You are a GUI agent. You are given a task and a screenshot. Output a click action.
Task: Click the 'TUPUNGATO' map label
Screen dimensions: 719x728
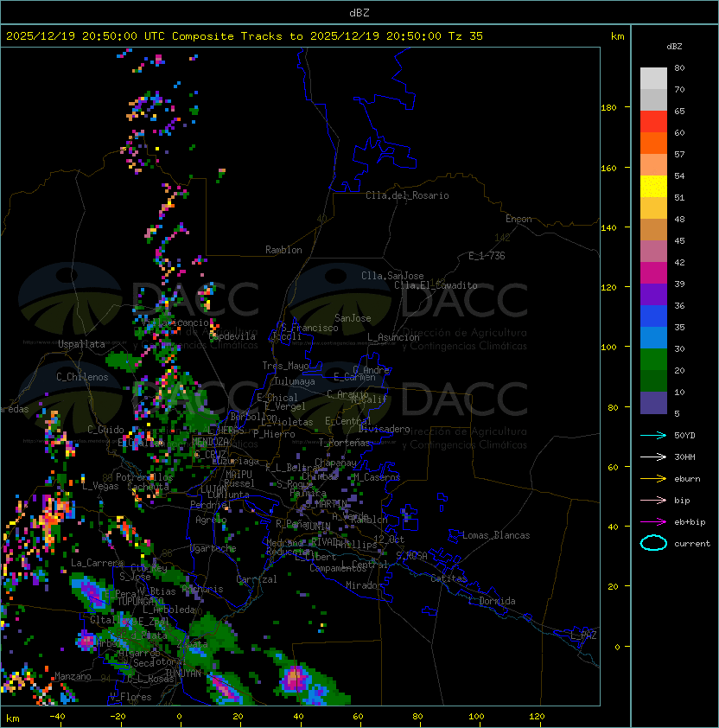(x=141, y=601)
